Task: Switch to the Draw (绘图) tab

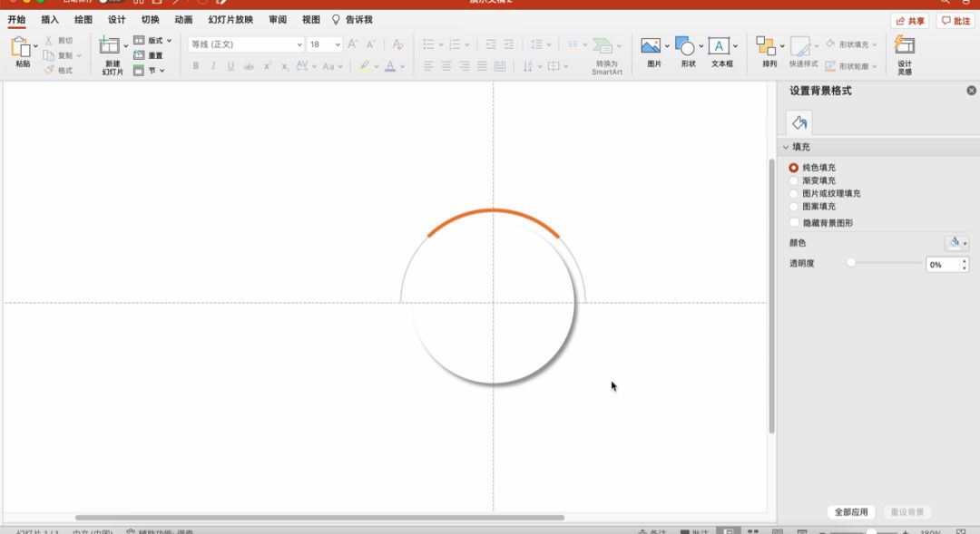Action: [x=83, y=20]
